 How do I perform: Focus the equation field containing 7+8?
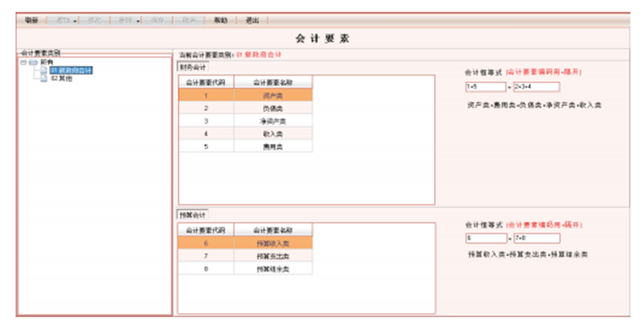(536, 238)
